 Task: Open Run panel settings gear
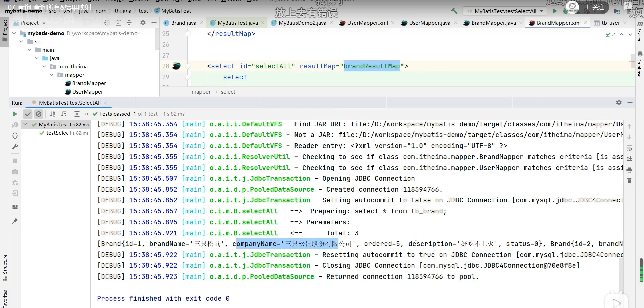[x=619, y=103]
